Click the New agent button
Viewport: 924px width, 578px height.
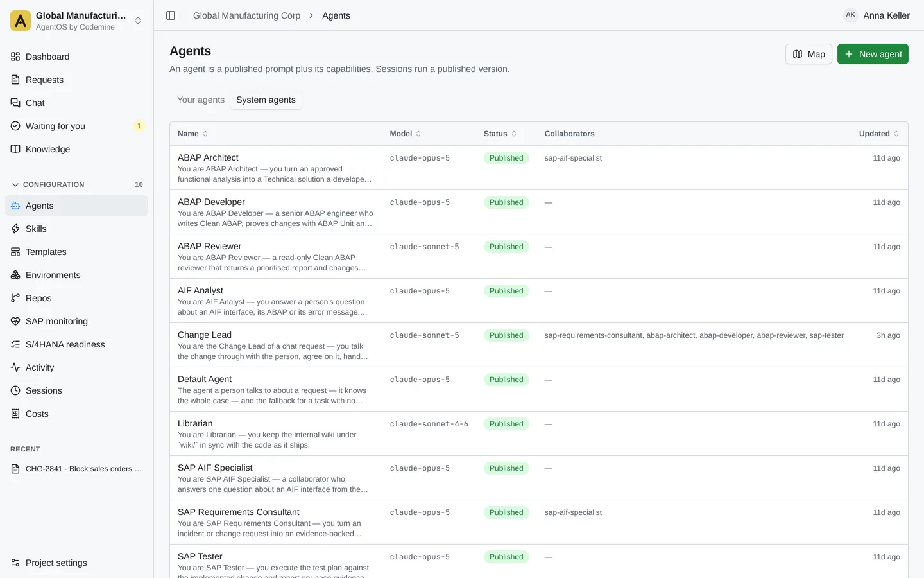coord(873,54)
